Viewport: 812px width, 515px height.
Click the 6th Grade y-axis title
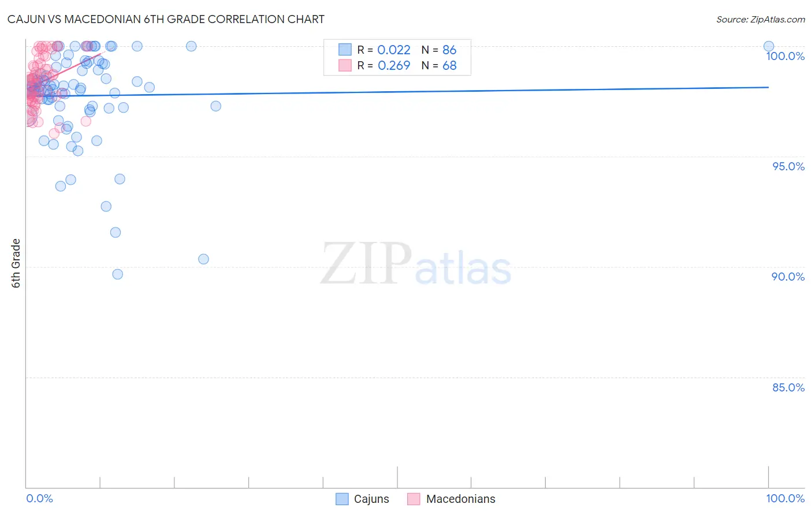click(x=16, y=263)
